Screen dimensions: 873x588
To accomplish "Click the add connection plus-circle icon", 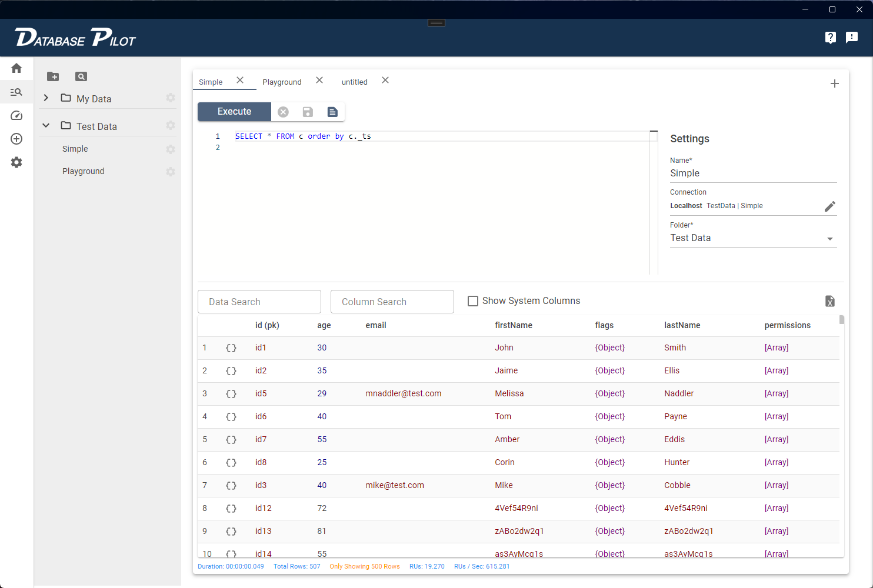I will coord(16,139).
